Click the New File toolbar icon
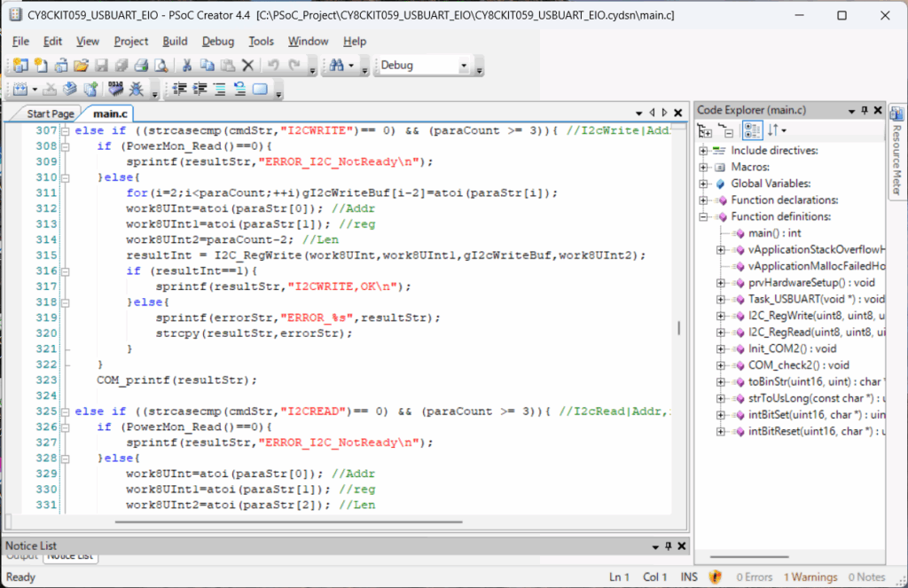The height and width of the screenshot is (588, 908). click(x=41, y=66)
